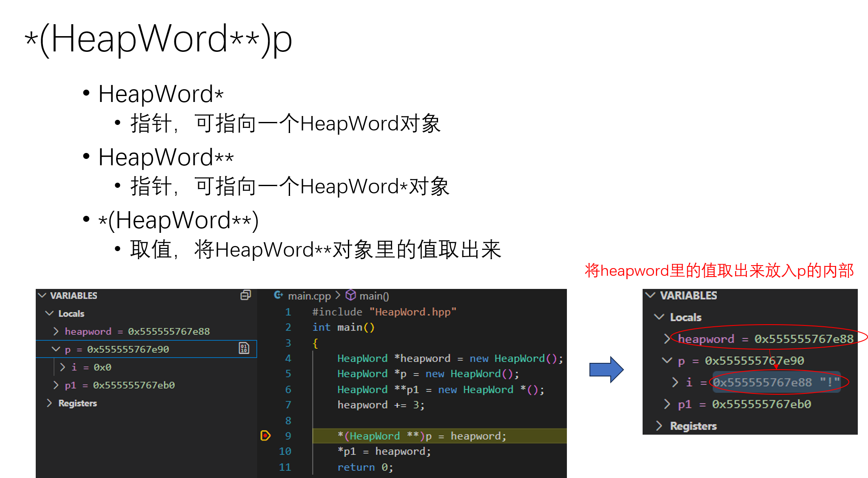The width and height of the screenshot is (868, 478).
Task: Click line number 10 in the editor gutter
Action: [285, 451]
